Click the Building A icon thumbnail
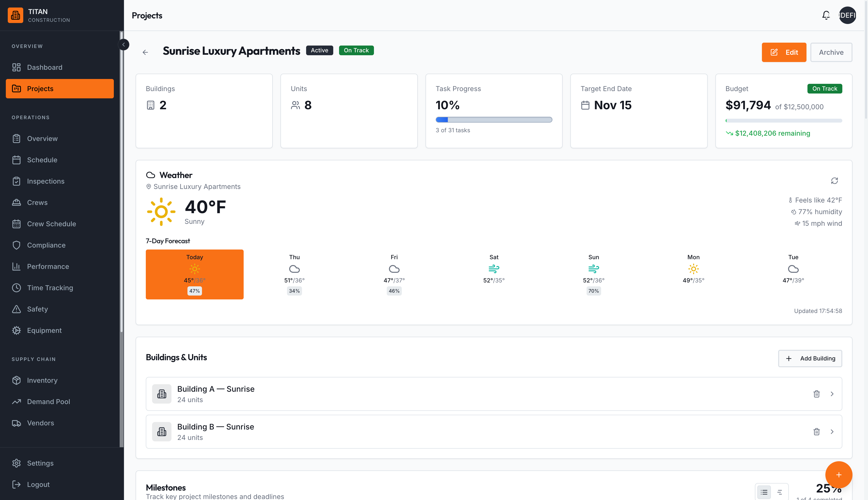This screenshot has height=500, width=868. click(162, 394)
